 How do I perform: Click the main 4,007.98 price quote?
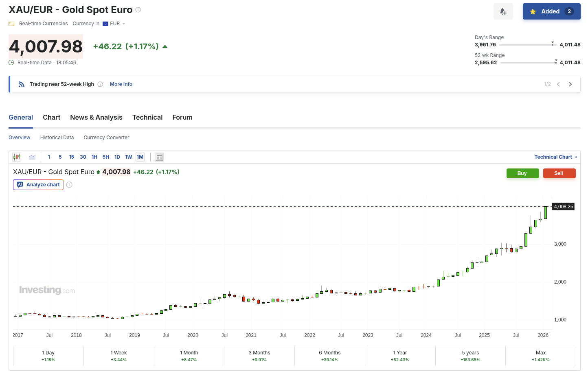point(46,46)
